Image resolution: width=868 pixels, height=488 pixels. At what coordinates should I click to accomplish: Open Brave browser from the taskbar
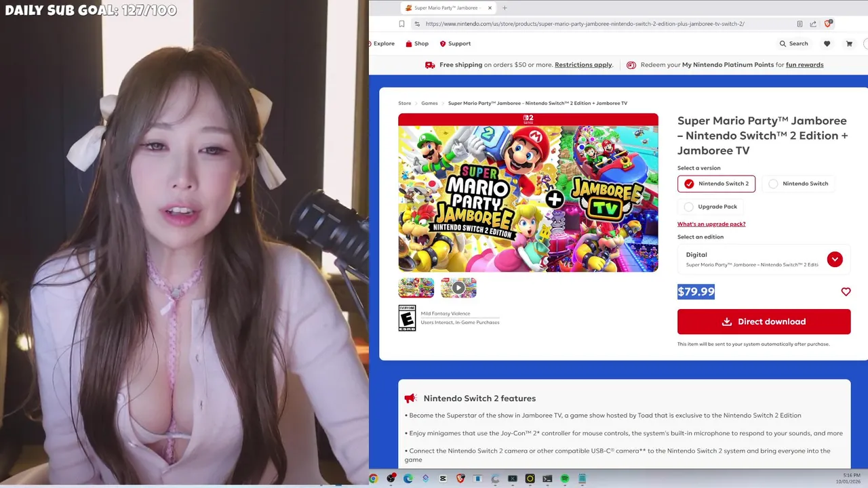460,479
